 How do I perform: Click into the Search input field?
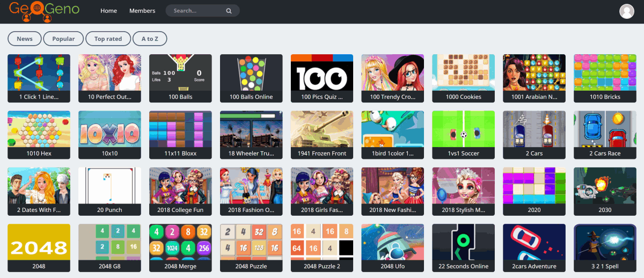pyautogui.click(x=196, y=11)
